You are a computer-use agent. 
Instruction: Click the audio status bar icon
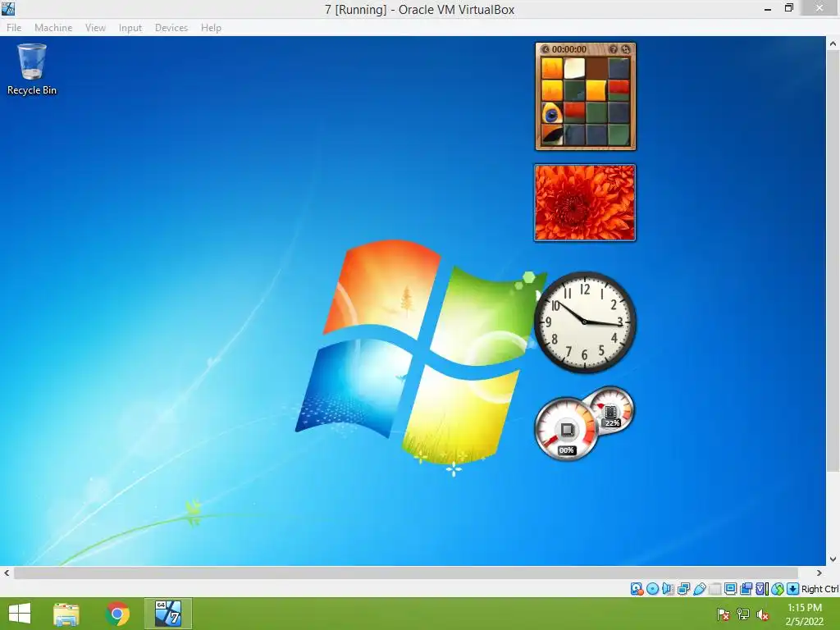(x=668, y=589)
